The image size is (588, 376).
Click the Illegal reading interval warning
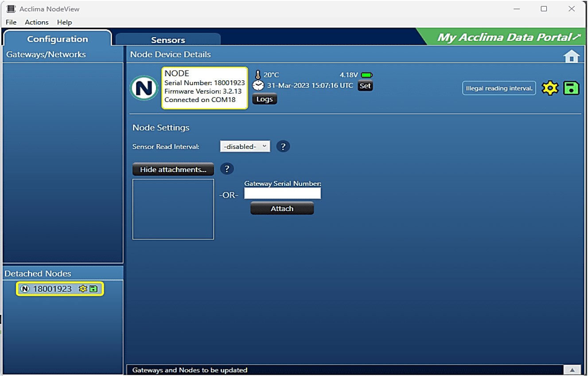[x=498, y=88]
